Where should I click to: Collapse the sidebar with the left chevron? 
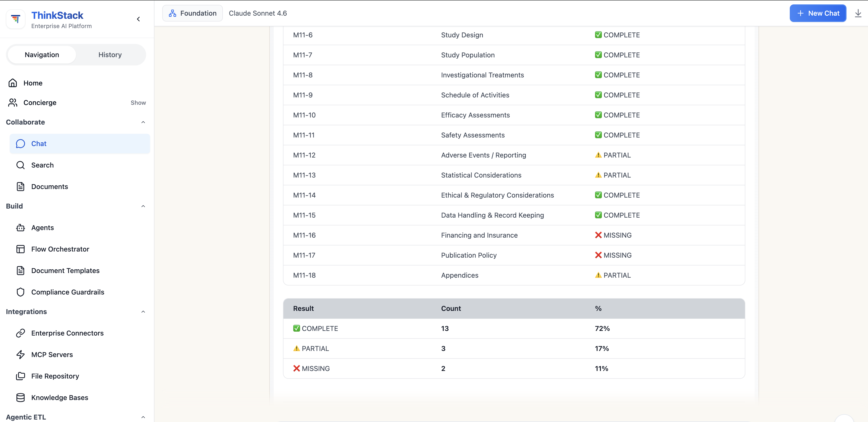139,19
